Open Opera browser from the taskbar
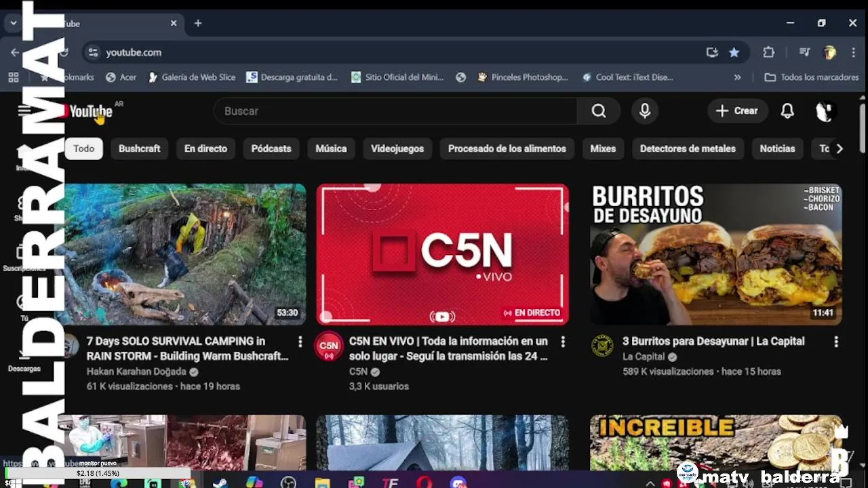 pos(425,483)
